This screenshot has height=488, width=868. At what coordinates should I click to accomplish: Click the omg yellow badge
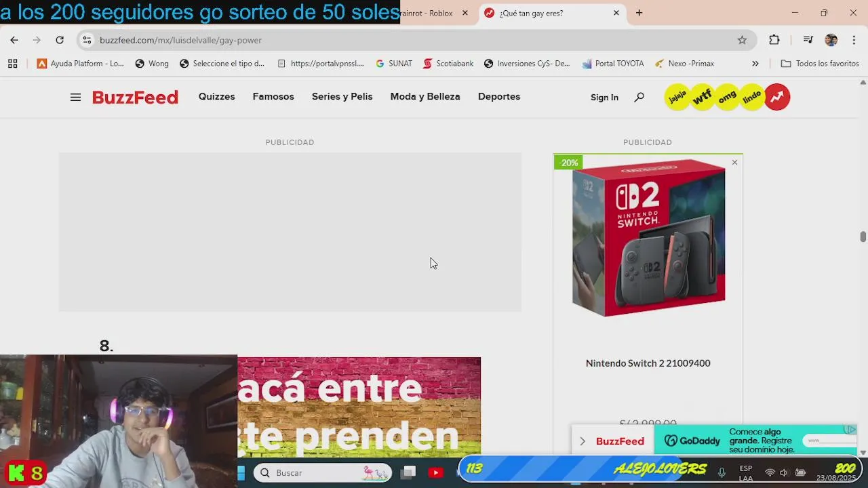click(727, 97)
